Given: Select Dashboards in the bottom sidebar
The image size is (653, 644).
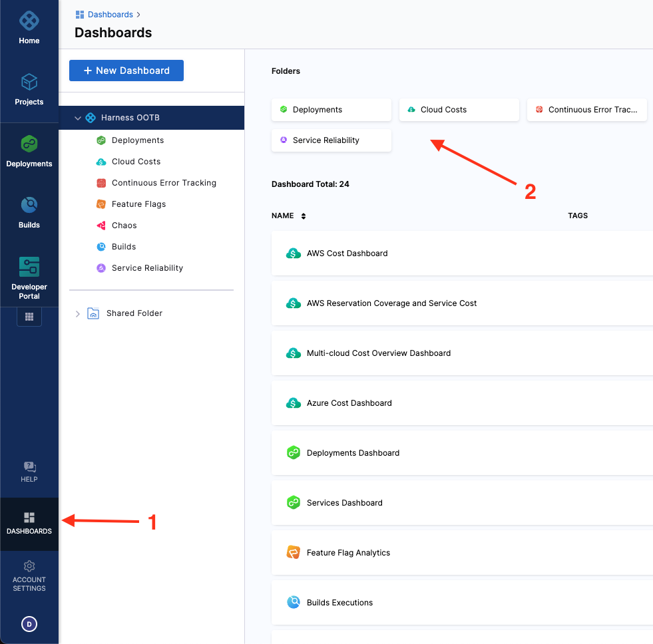Looking at the screenshot, I should click(29, 524).
